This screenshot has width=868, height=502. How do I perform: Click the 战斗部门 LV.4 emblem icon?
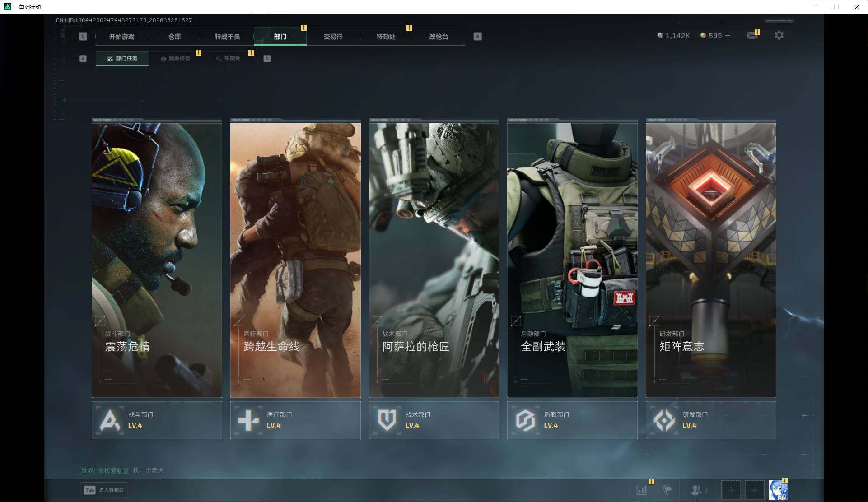click(x=110, y=420)
